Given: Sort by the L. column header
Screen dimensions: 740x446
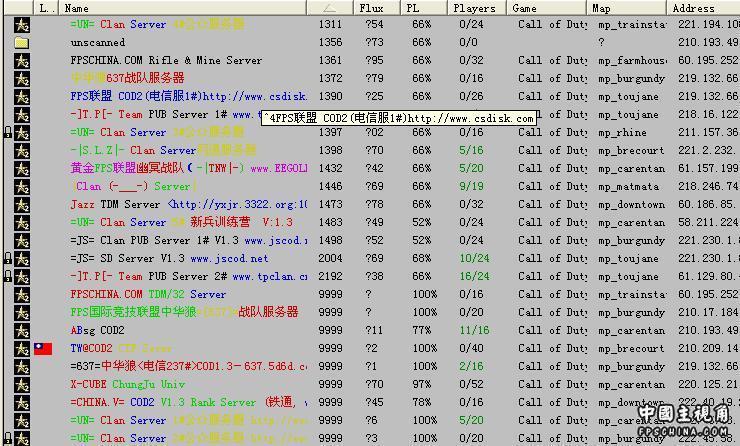Looking at the screenshot, I should (x=46, y=8).
